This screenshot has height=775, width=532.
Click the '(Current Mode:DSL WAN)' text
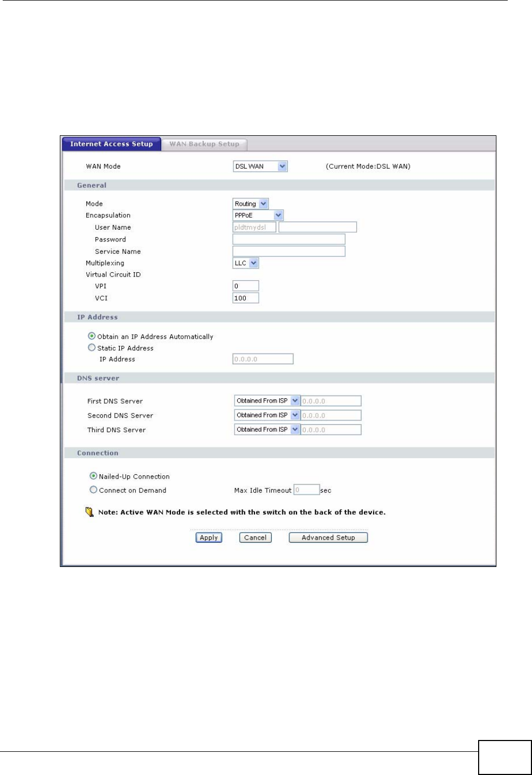[x=368, y=167]
